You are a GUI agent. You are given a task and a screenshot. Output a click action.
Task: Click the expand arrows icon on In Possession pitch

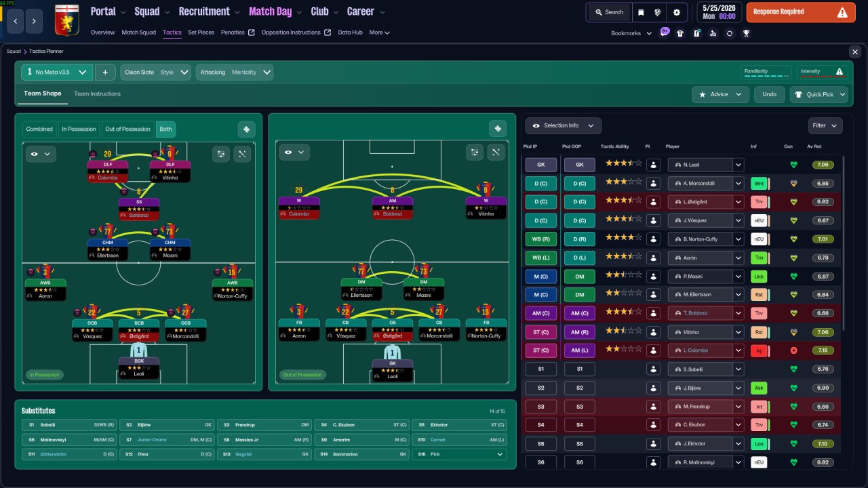tap(242, 154)
